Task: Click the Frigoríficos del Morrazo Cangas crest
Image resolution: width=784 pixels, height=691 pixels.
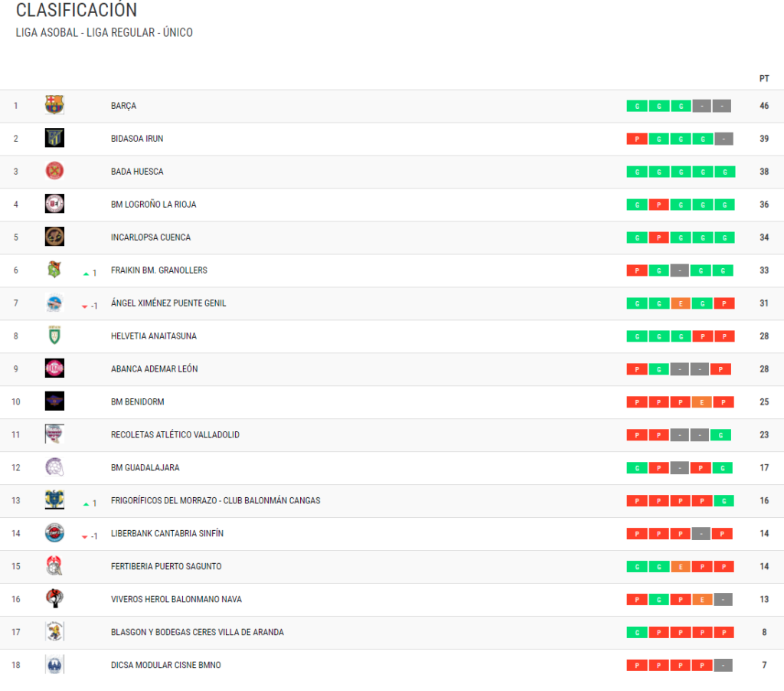Action: coord(54,499)
